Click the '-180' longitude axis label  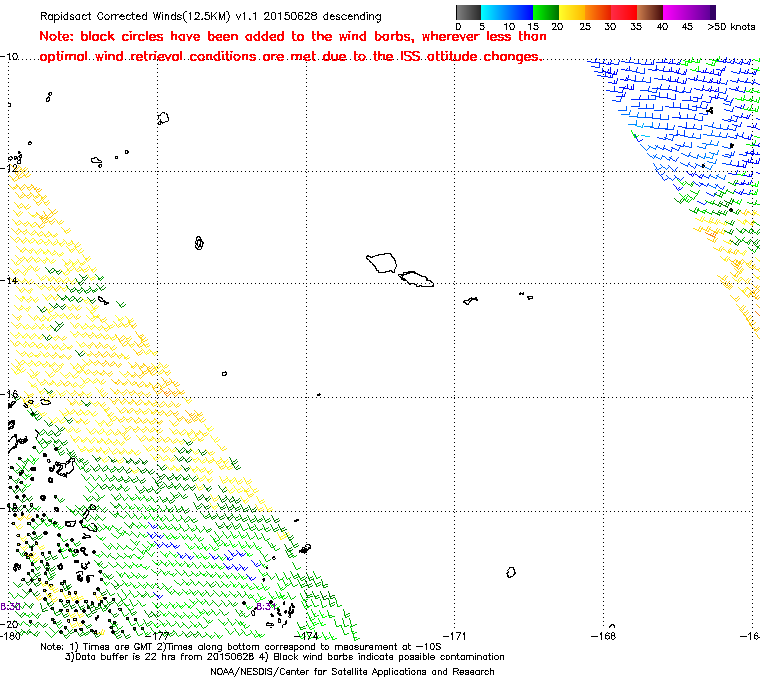tap(11, 636)
